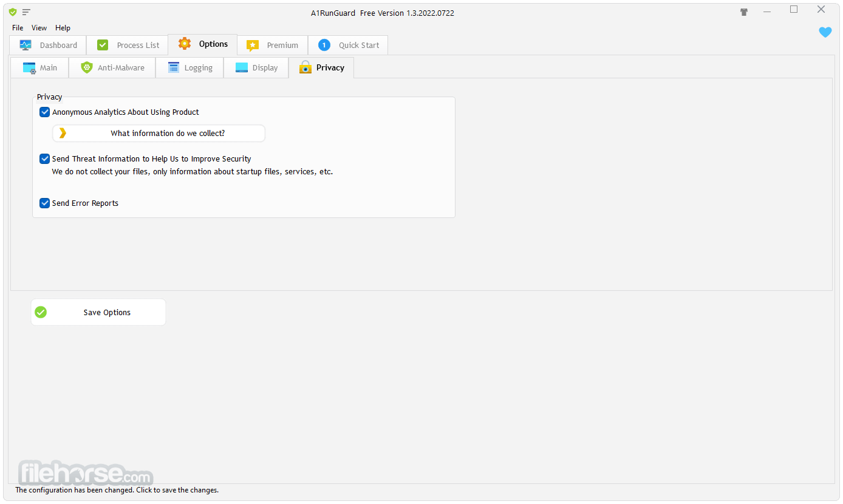Click the Save Options button
Screen dimensions: 843x504
click(x=98, y=313)
